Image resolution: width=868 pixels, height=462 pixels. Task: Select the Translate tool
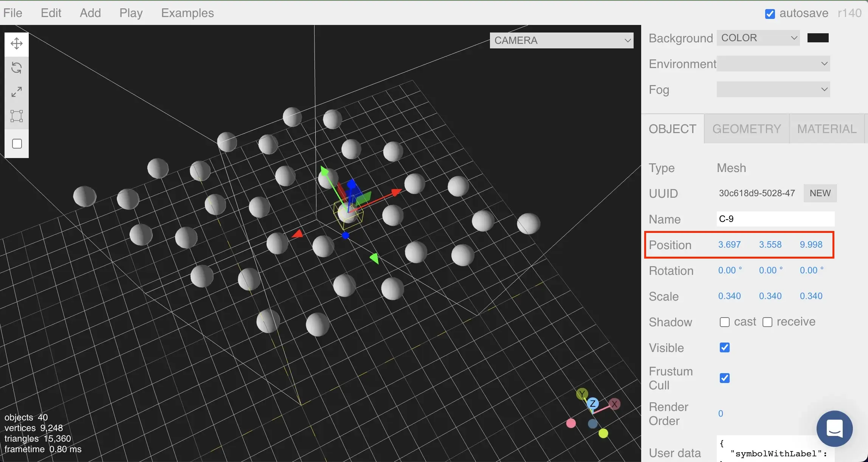coord(16,43)
